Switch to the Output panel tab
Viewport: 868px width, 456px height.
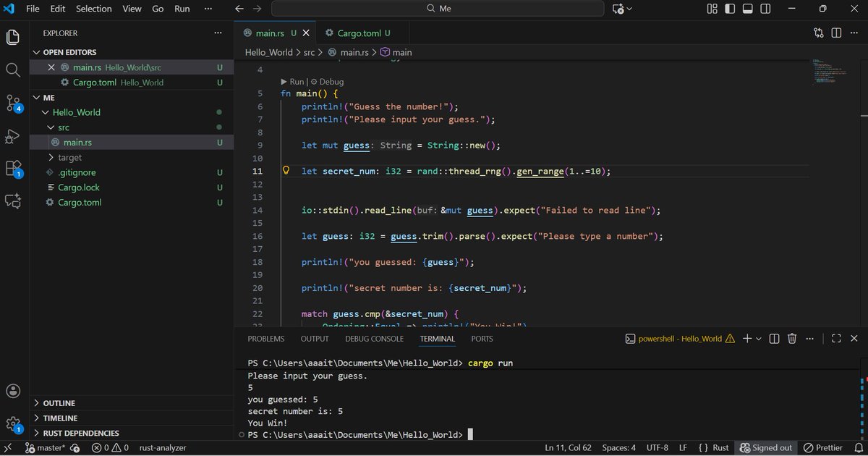(315, 339)
